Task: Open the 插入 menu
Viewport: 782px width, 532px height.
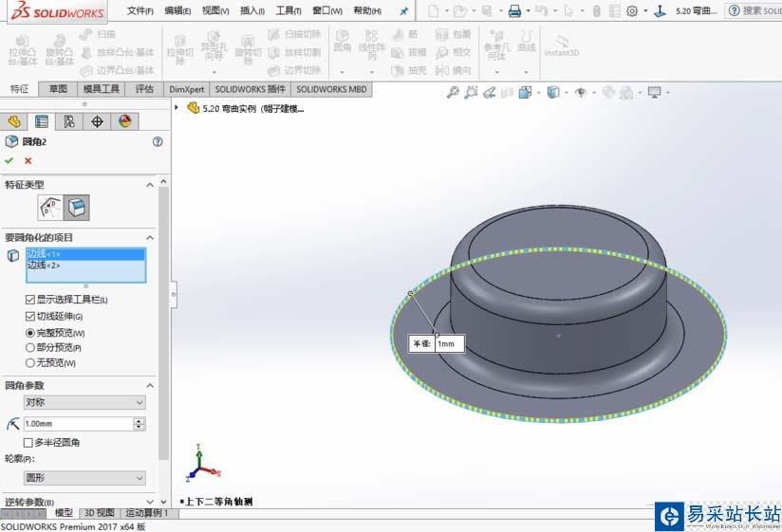Action: 252,11
